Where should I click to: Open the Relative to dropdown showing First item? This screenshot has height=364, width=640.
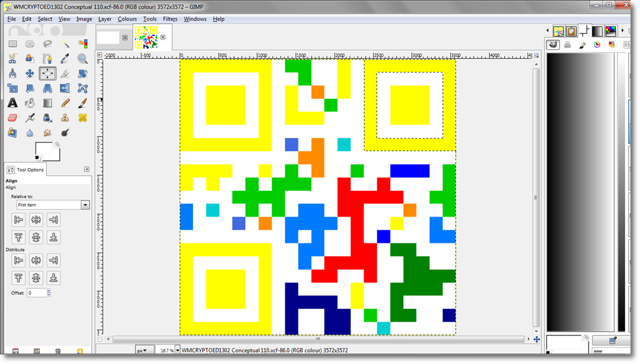(53, 205)
